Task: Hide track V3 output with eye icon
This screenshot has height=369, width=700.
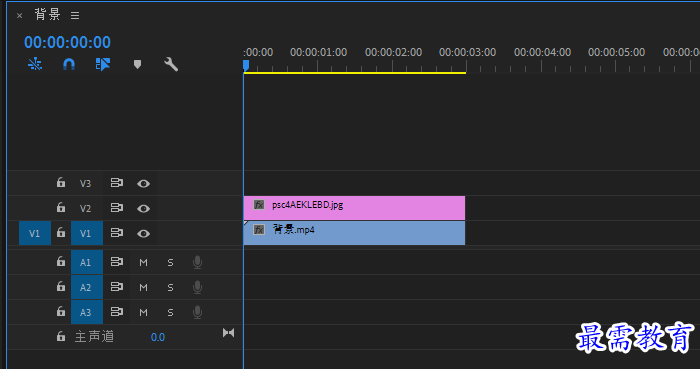Action: 143,183
